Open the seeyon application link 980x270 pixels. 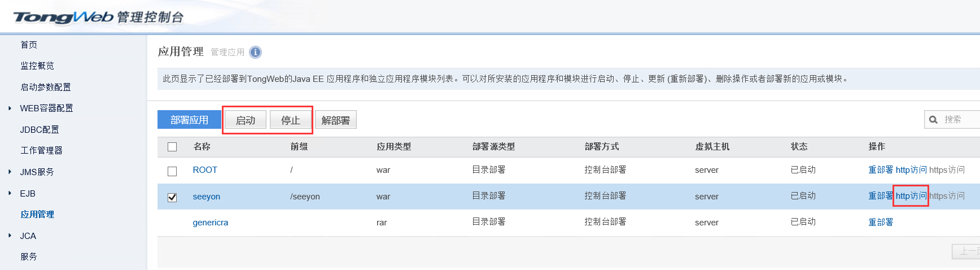point(207,197)
